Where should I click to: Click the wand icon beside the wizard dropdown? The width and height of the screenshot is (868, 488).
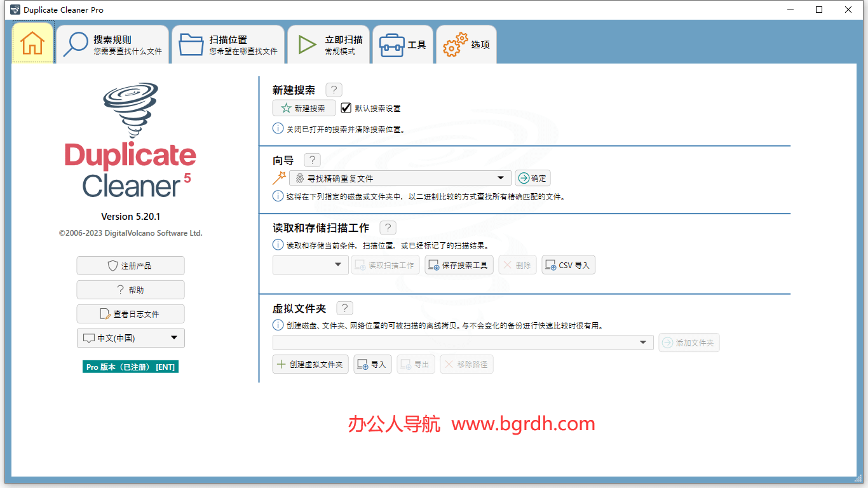(x=278, y=177)
